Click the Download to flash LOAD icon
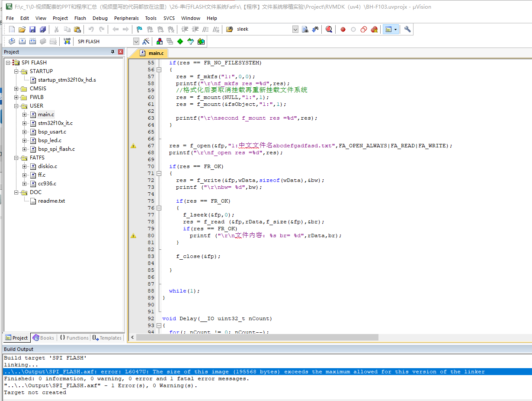 (67, 41)
